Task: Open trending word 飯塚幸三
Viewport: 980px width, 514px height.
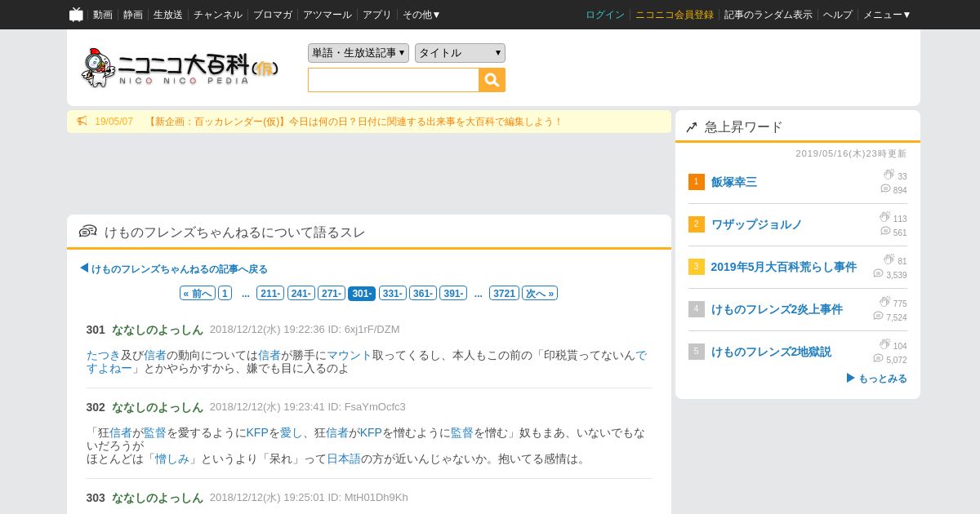Action: [x=734, y=182]
